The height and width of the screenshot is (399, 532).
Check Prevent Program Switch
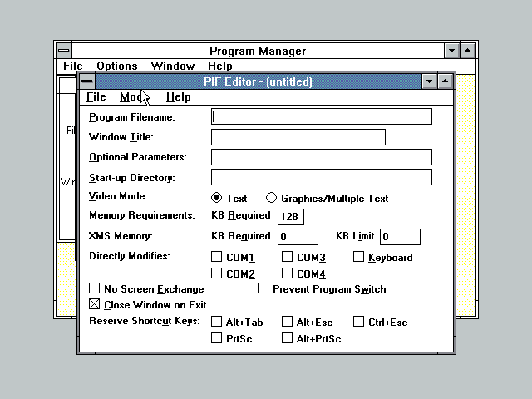point(263,288)
